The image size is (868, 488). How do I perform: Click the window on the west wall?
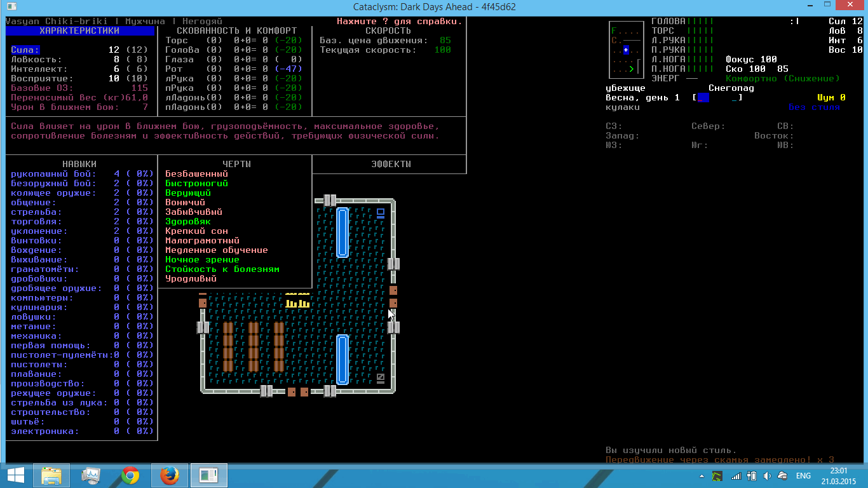[203, 328]
